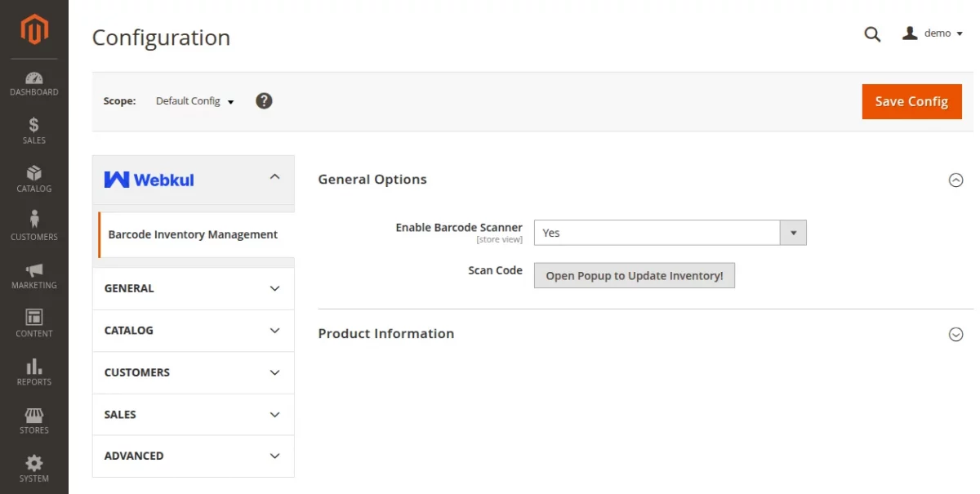Select the Sales sidebar icon
This screenshot has width=980, height=494.
point(33,131)
